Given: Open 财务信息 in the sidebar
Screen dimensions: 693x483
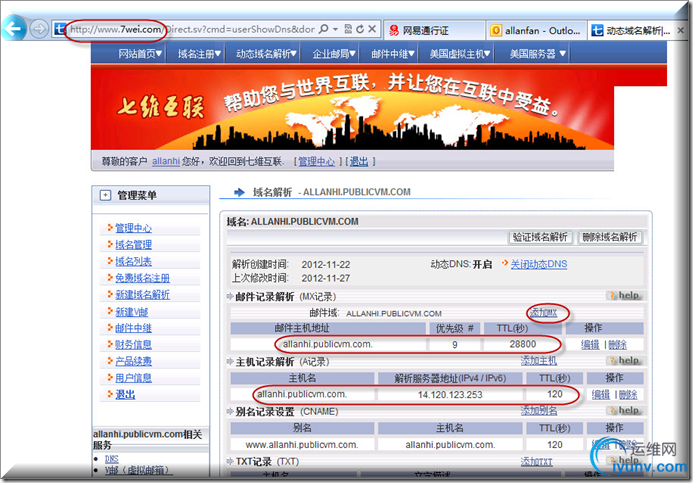Looking at the screenshot, I should click(x=133, y=345).
